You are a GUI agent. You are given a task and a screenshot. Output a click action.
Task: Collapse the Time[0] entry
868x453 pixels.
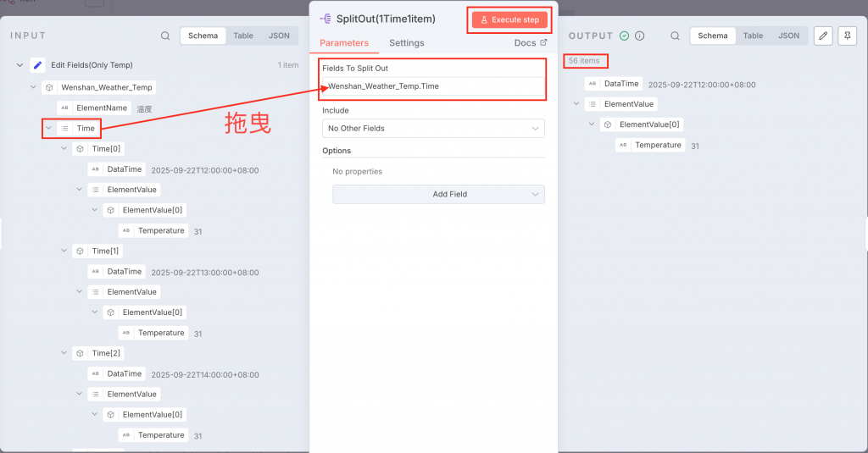click(x=64, y=149)
